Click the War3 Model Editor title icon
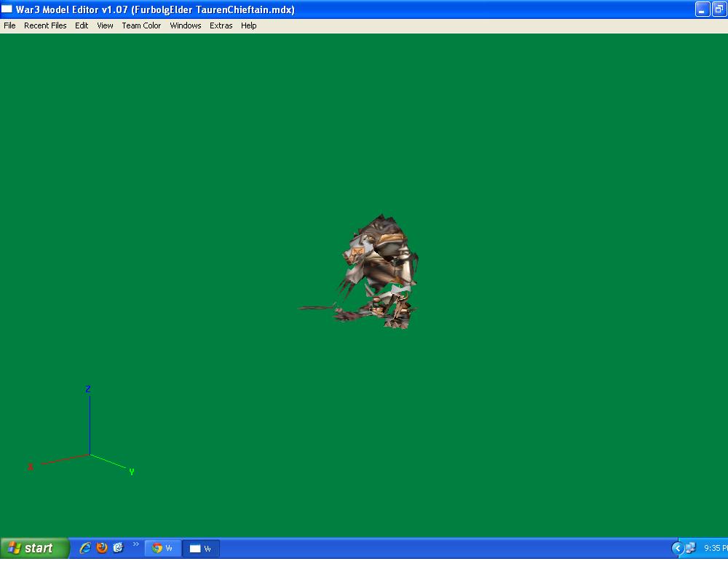Image resolution: width=728 pixels, height=572 pixels. click(7, 9)
